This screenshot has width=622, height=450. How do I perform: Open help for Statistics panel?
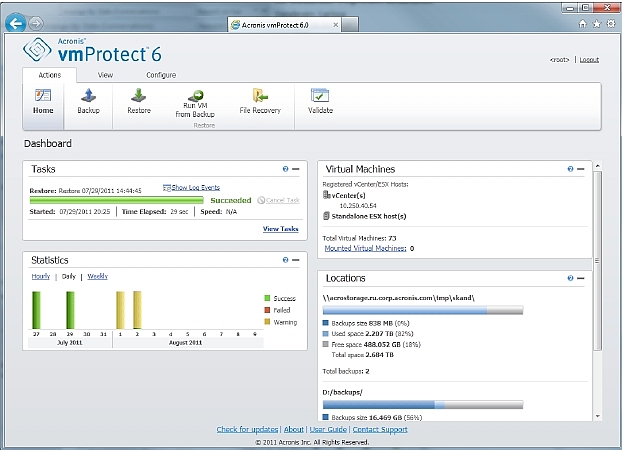coord(285,260)
